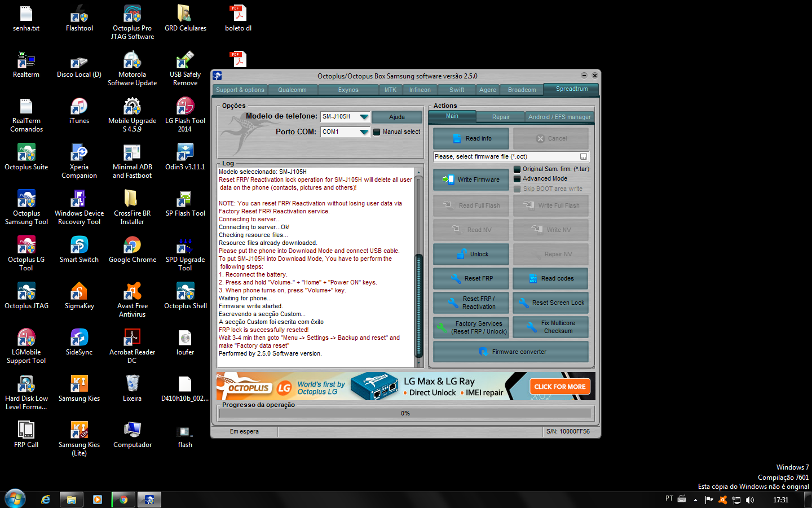Click Factory Services (Reset FRP / Unlock)
This screenshot has height=508, width=812.
471,327
